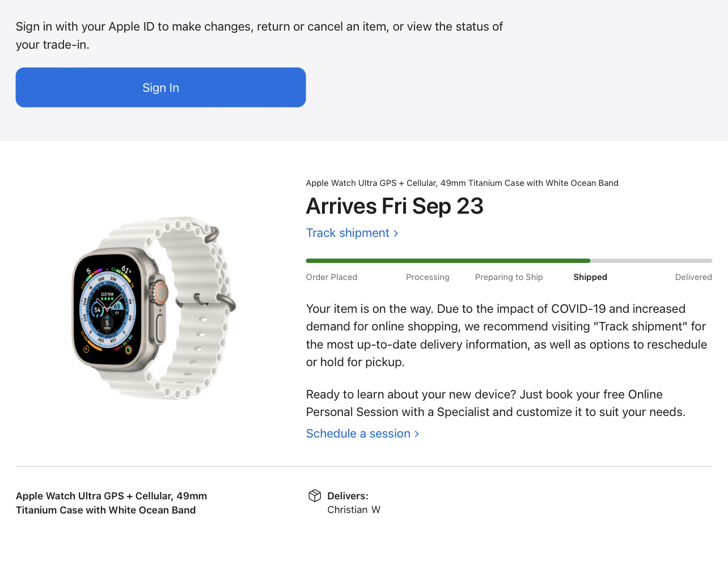Select the bold Shipped status step
This screenshot has height=577, width=728.
click(x=590, y=277)
